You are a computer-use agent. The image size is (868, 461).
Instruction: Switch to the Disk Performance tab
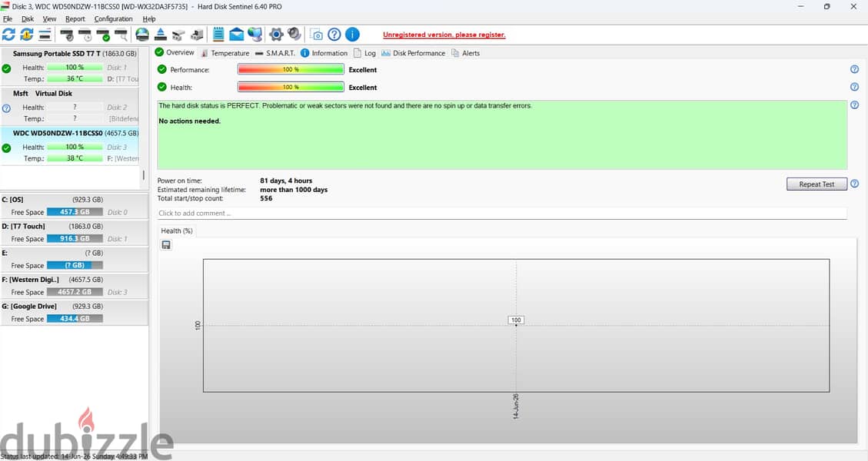(413, 53)
